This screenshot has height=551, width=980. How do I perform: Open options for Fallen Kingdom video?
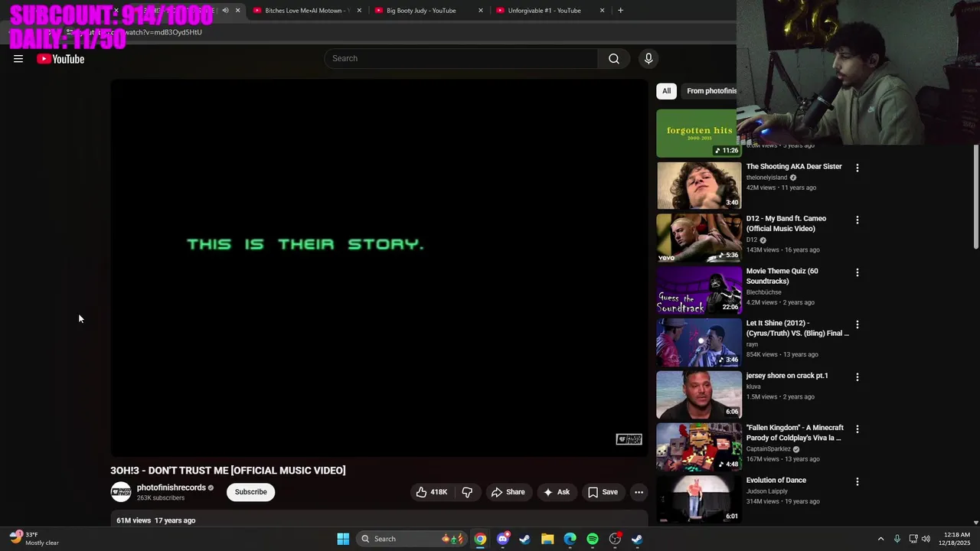[x=857, y=429]
